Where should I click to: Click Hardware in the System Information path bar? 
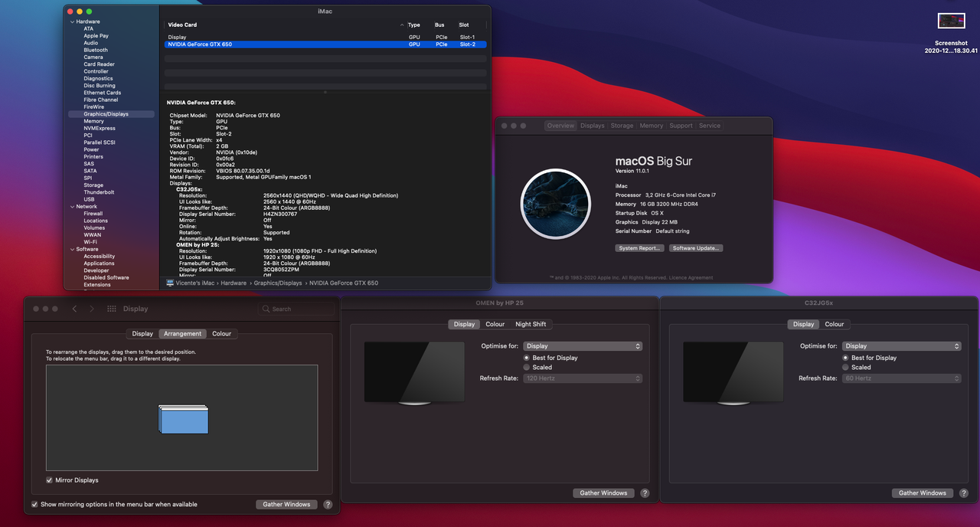point(234,283)
